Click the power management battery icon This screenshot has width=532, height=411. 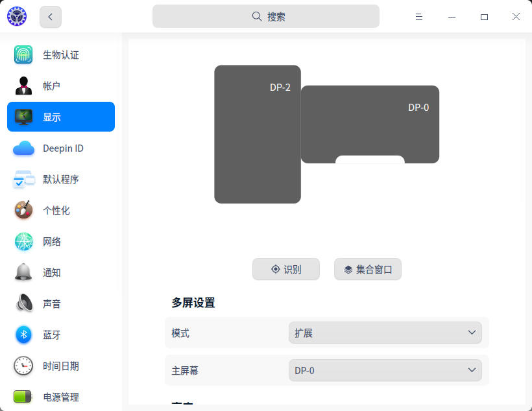click(x=23, y=397)
